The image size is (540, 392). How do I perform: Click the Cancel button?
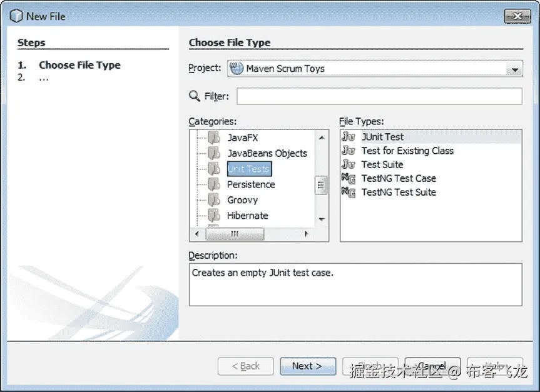click(432, 366)
